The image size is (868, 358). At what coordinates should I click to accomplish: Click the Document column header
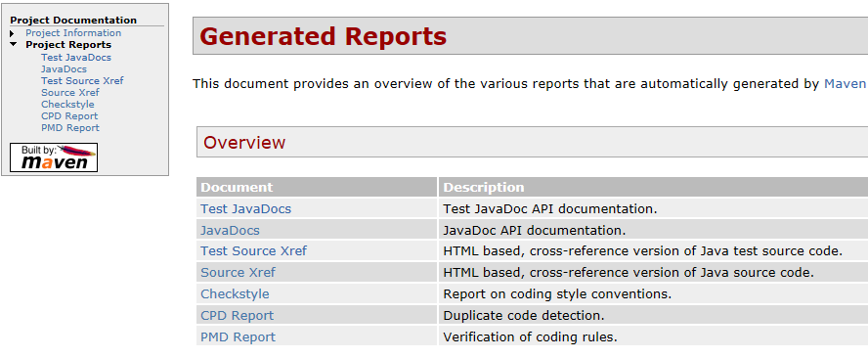(x=317, y=187)
